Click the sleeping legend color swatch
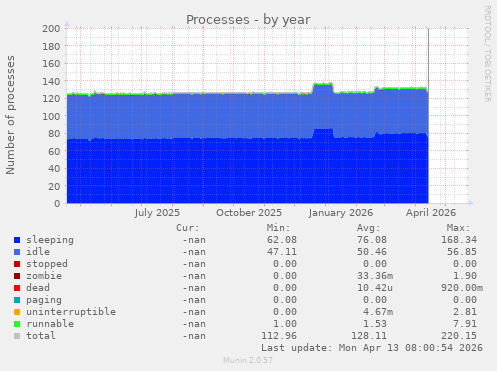Viewport: 497px width, 371px height. [x=17, y=240]
